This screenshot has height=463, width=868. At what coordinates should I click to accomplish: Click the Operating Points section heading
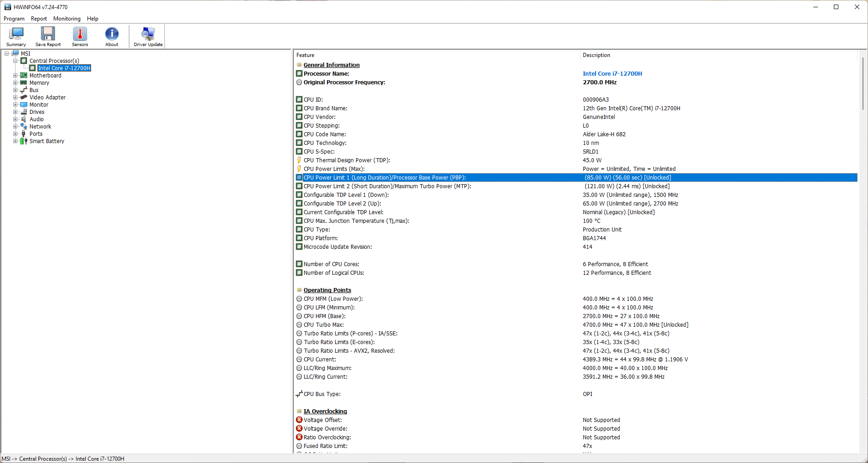pyautogui.click(x=327, y=290)
